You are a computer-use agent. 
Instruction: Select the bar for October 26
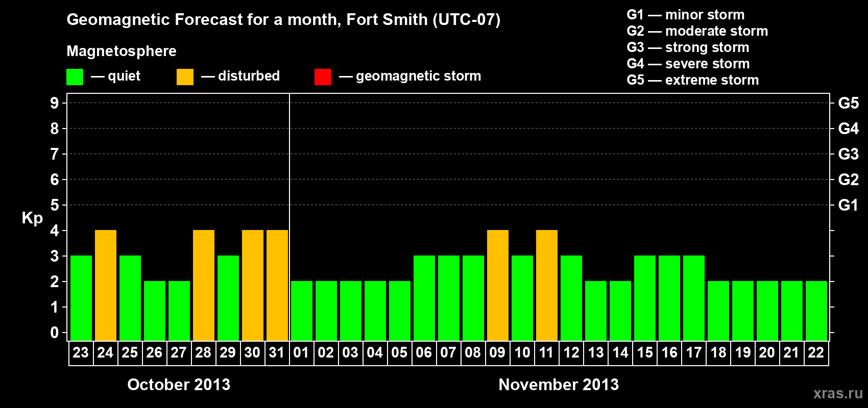(x=155, y=311)
